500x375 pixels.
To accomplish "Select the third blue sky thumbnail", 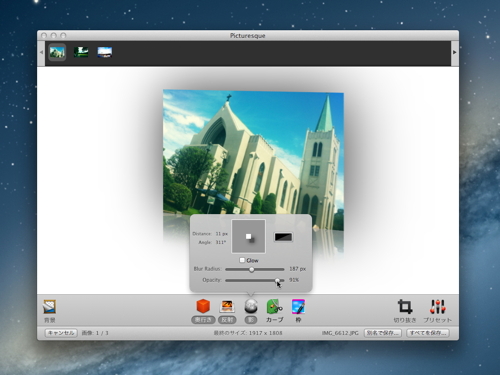I will (x=105, y=52).
